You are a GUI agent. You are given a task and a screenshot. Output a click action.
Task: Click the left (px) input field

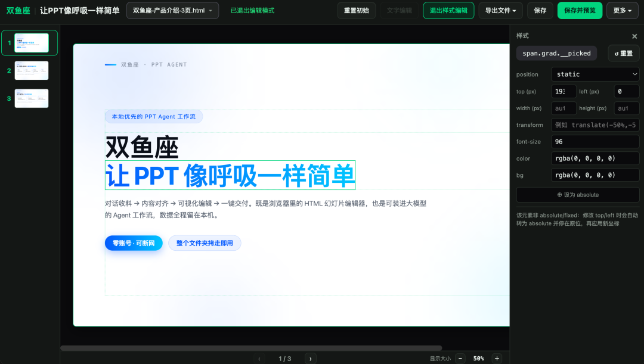click(x=626, y=92)
